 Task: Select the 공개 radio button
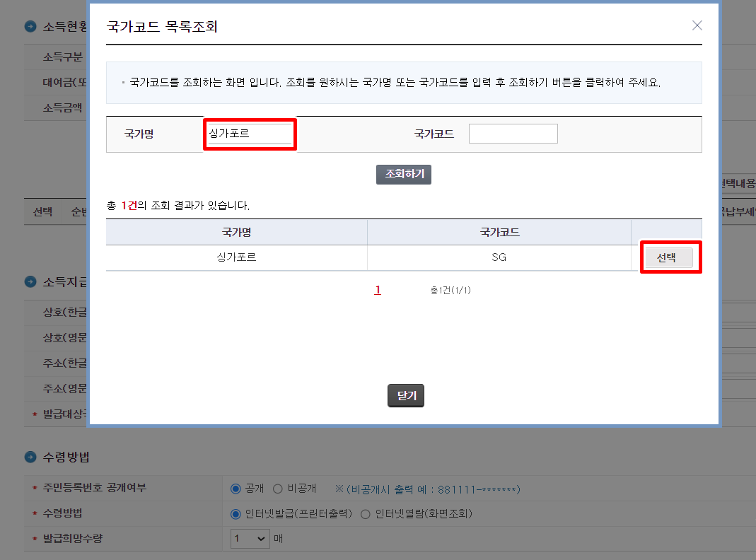(x=237, y=488)
